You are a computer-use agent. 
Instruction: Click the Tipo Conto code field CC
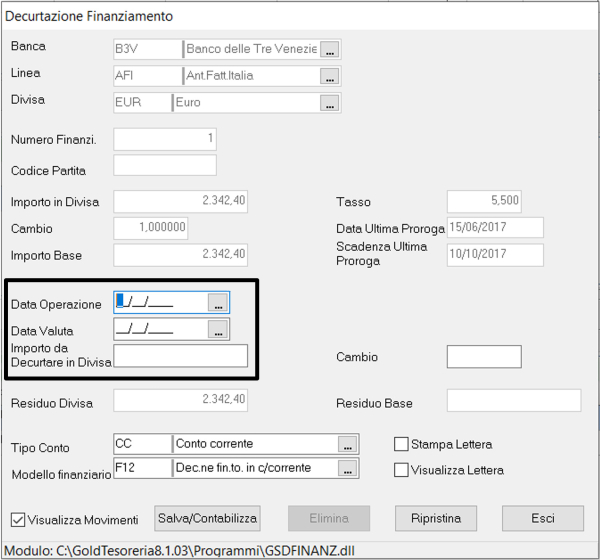143,444
